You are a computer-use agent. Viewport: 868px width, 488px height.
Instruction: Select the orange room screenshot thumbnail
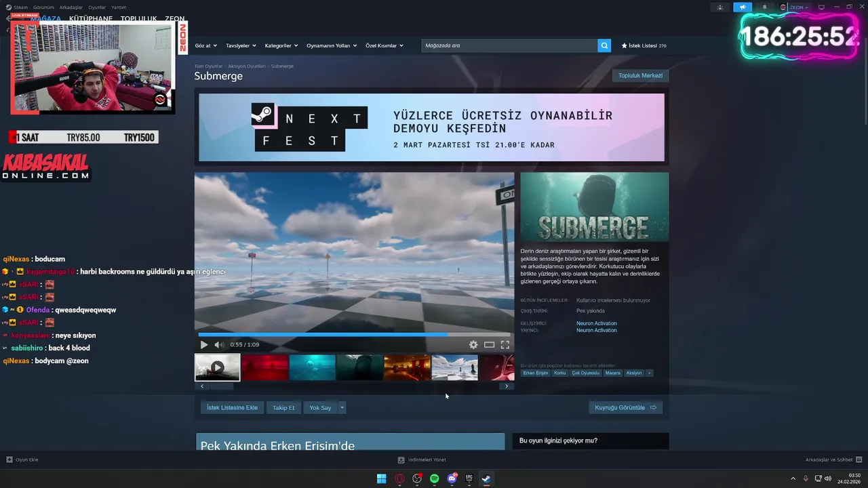point(408,367)
